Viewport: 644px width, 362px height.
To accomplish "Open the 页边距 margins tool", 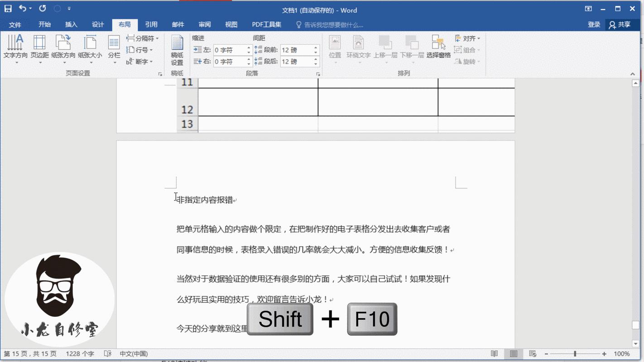I will [40, 49].
